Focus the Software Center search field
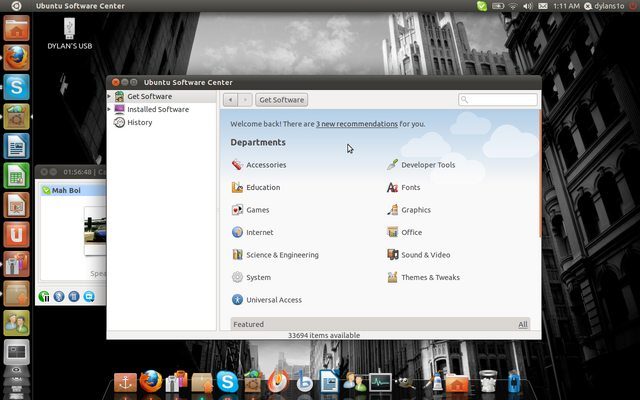The width and height of the screenshot is (640, 400). (498, 100)
